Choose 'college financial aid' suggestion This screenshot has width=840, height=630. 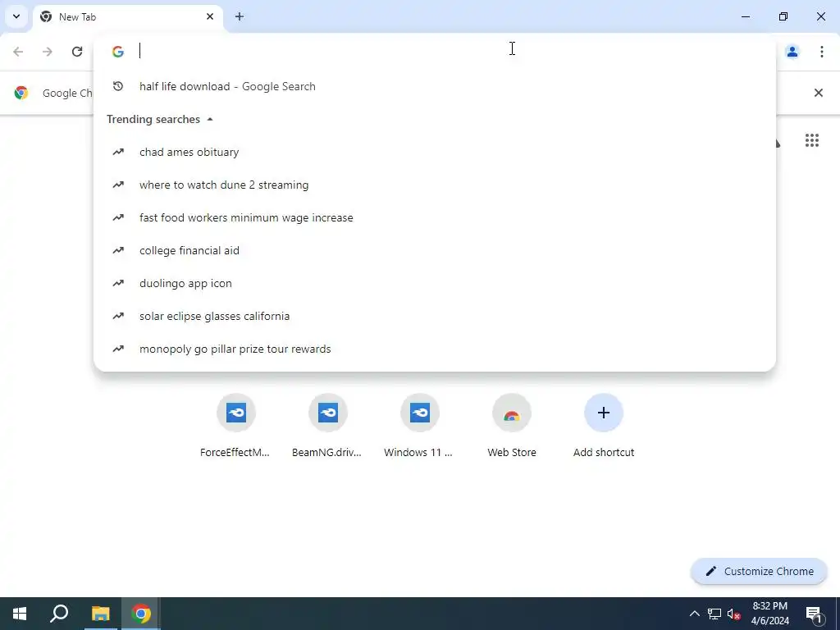click(435, 250)
